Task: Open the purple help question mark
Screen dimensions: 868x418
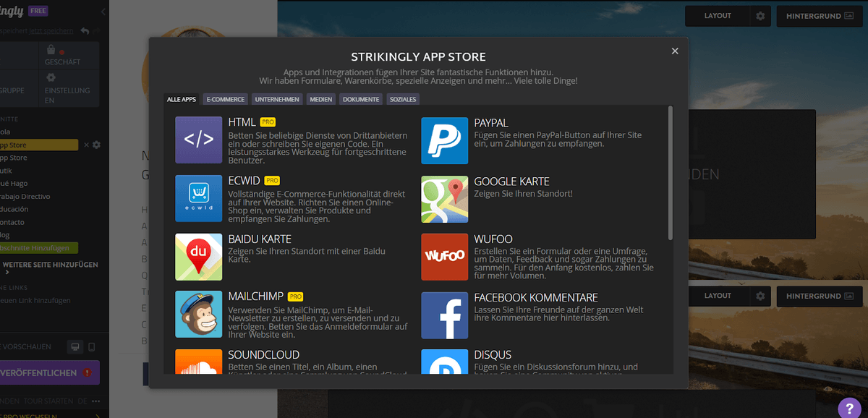Action: [x=850, y=408]
